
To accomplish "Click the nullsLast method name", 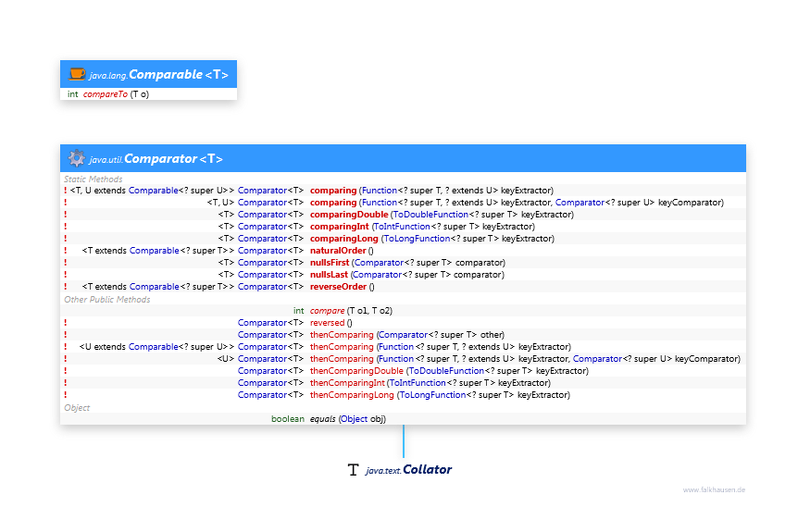I will click(329, 274).
